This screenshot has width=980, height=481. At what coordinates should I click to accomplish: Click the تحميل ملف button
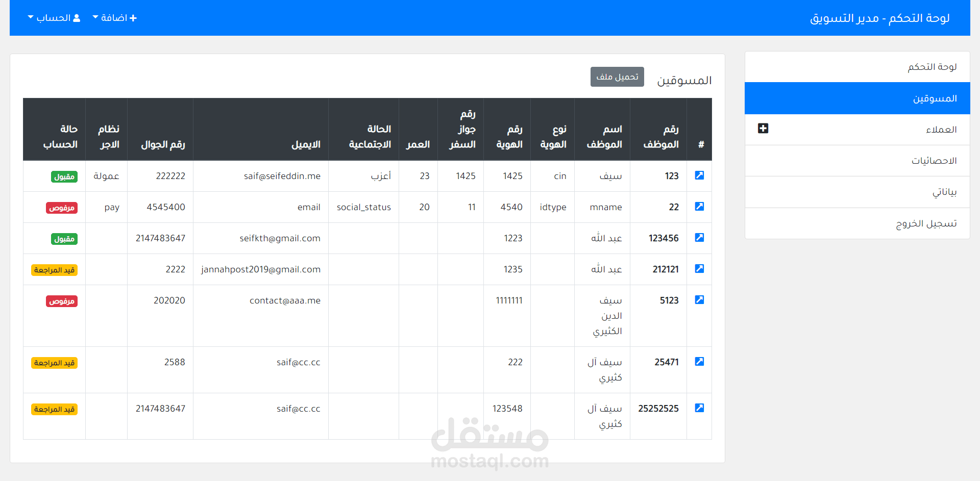point(617,77)
